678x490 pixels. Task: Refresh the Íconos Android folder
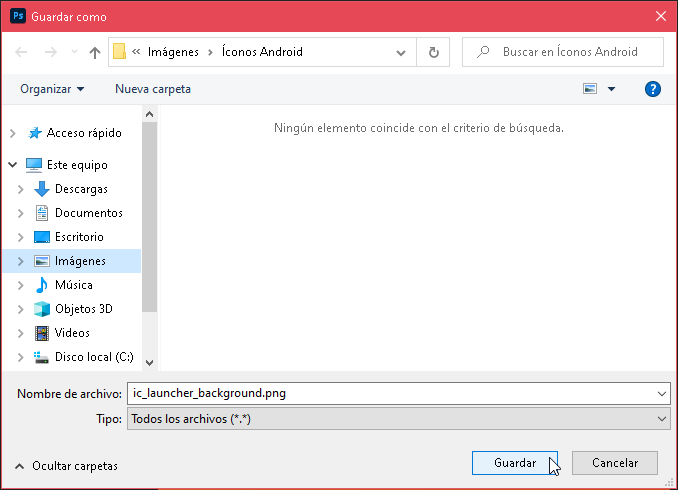tap(433, 52)
